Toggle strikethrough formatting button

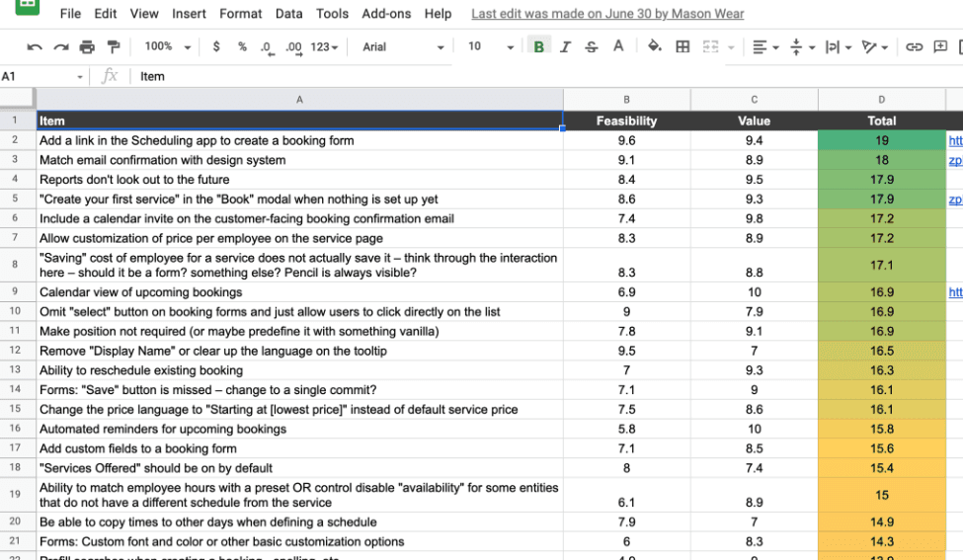pos(591,46)
